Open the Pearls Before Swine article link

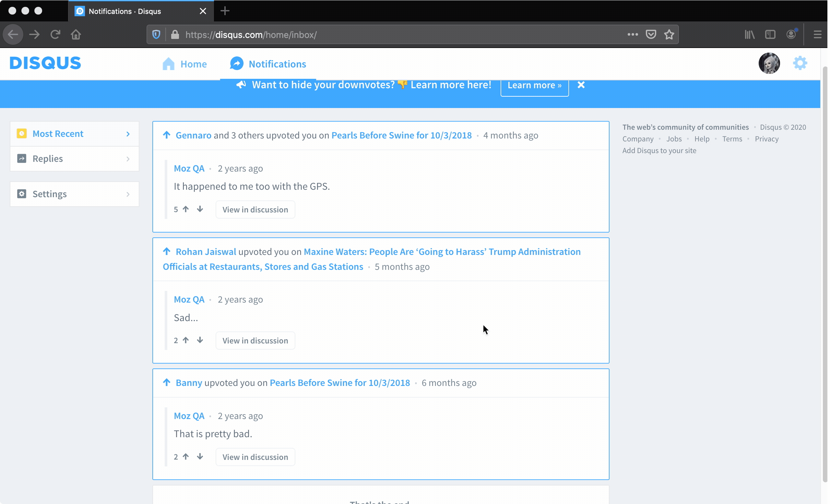click(401, 135)
